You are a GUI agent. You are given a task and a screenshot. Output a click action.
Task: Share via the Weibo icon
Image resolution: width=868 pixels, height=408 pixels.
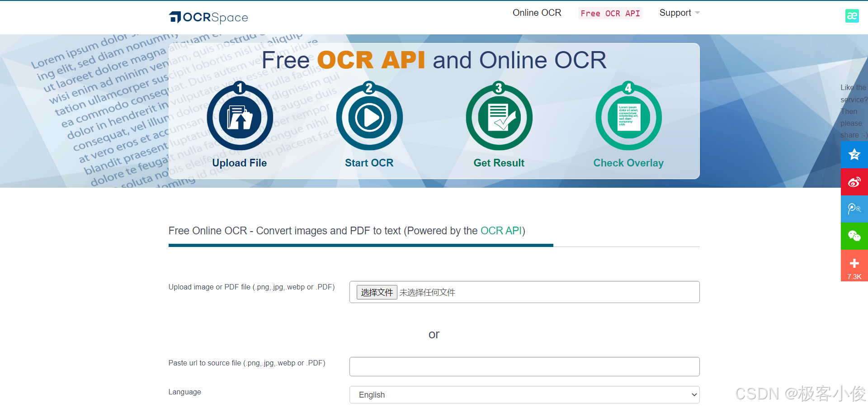point(854,182)
